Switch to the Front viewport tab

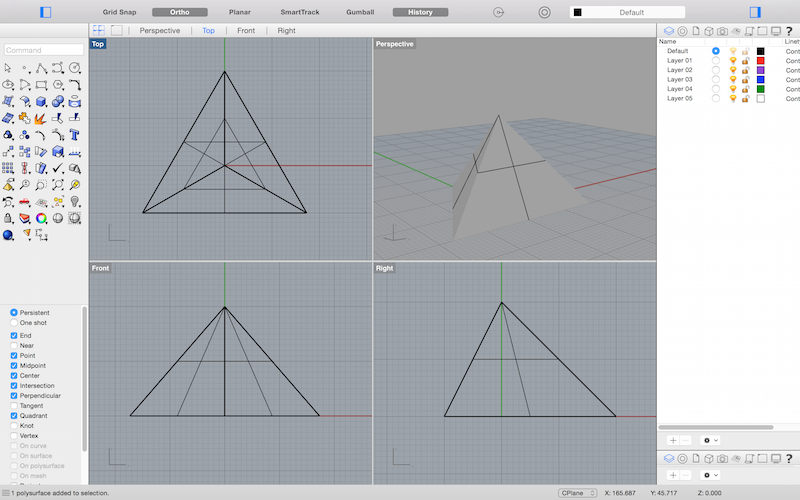click(246, 31)
